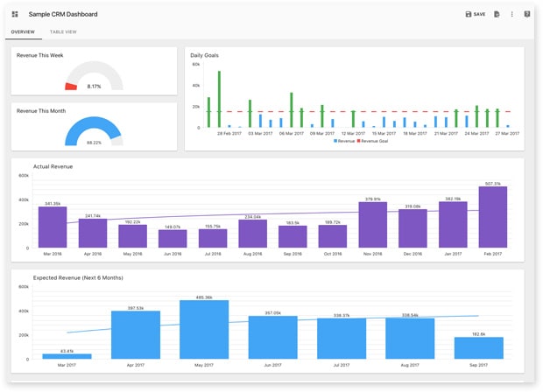This screenshot has width=543, height=392.
Task: Click the Feb 2017 bar in Actual Revenue
Action: coord(492,217)
